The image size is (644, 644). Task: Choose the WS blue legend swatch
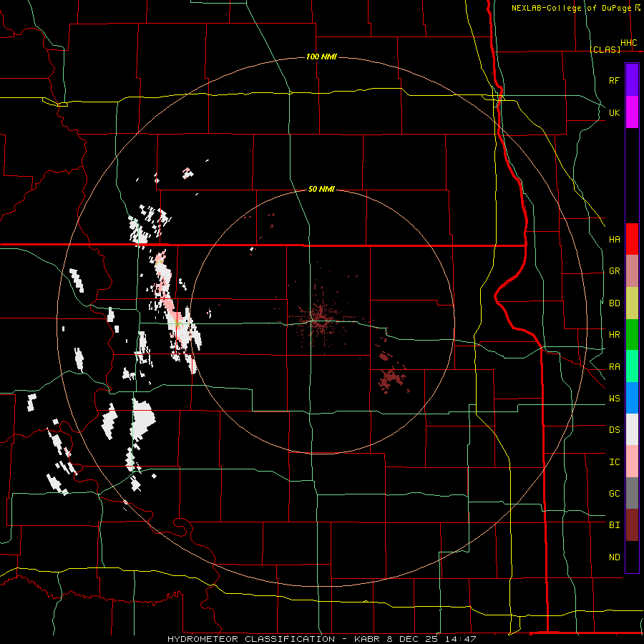tap(632, 398)
